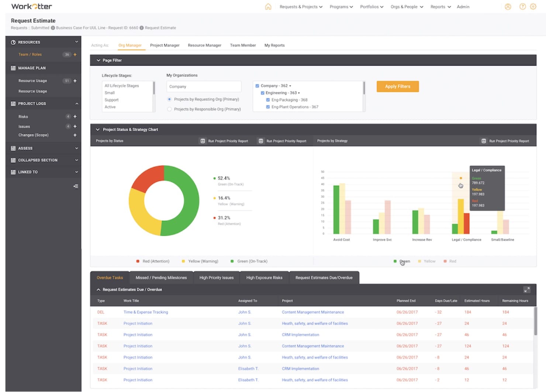Select Projects by Responsible Org radio button
546x392 pixels.
pyautogui.click(x=169, y=109)
